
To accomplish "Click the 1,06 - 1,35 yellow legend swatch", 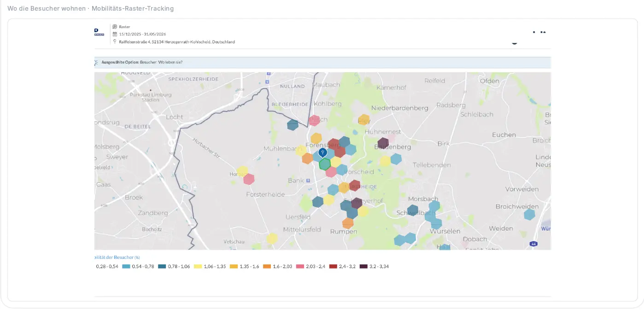I will tap(198, 266).
